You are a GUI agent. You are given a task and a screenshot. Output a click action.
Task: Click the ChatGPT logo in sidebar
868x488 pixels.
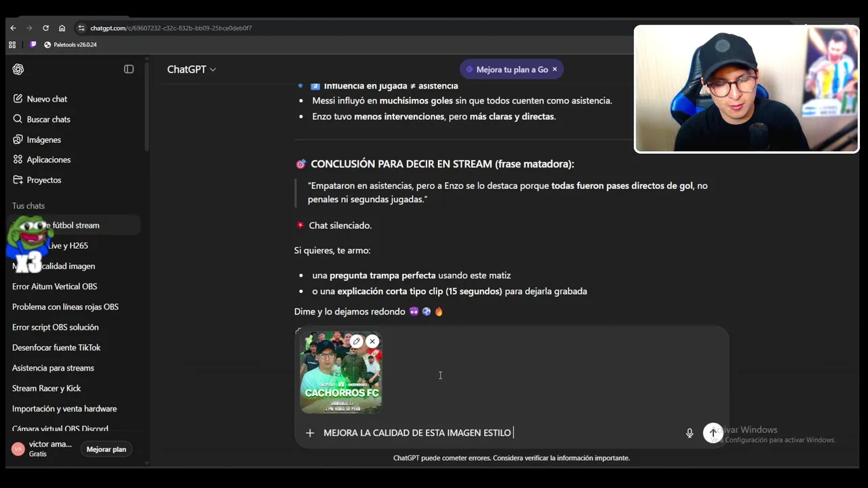18,69
